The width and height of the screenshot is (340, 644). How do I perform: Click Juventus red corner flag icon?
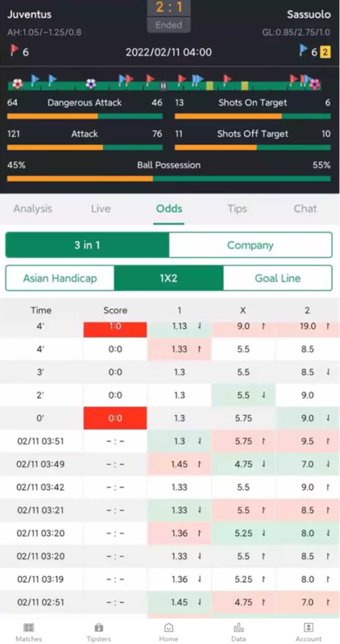click(x=15, y=50)
